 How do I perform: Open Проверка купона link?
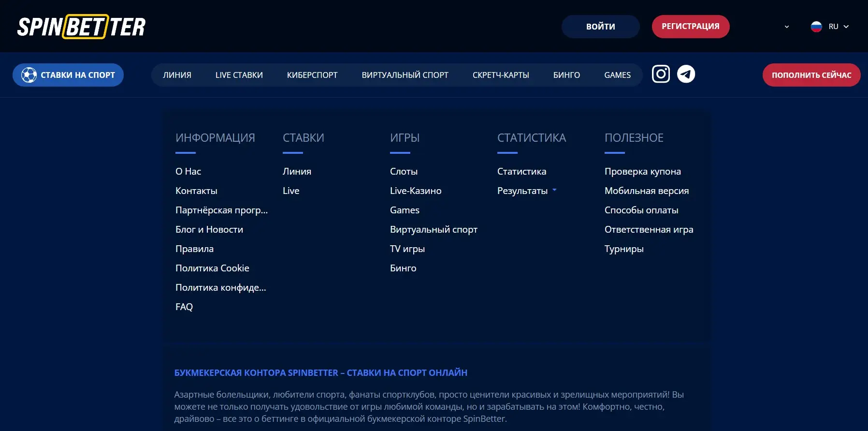click(643, 171)
